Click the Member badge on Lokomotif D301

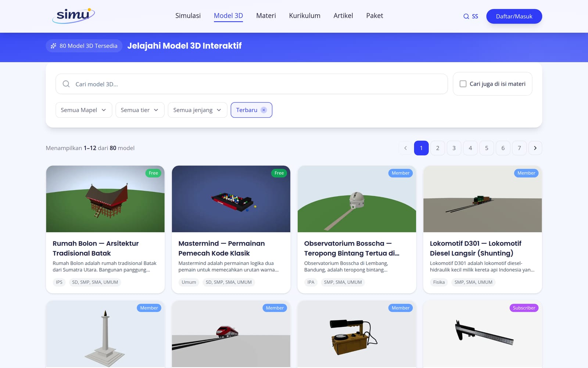click(x=526, y=173)
